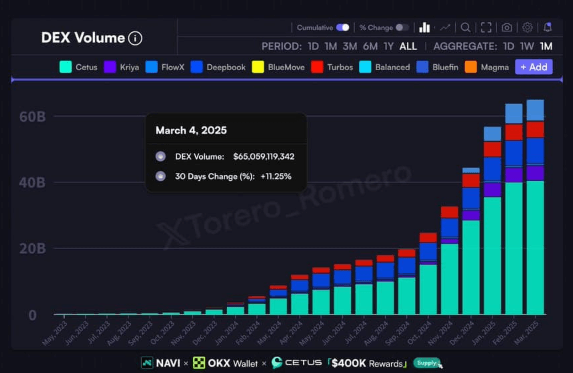This screenshot has width=573, height=373.
Task: Set period to ALL
Action: click(408, 47)
